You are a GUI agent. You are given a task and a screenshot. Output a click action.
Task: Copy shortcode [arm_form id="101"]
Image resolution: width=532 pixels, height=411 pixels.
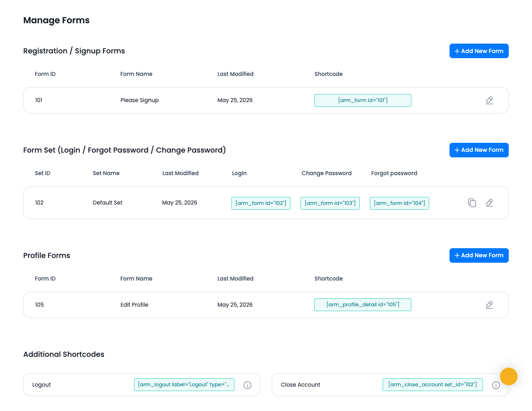click(363, 100)
